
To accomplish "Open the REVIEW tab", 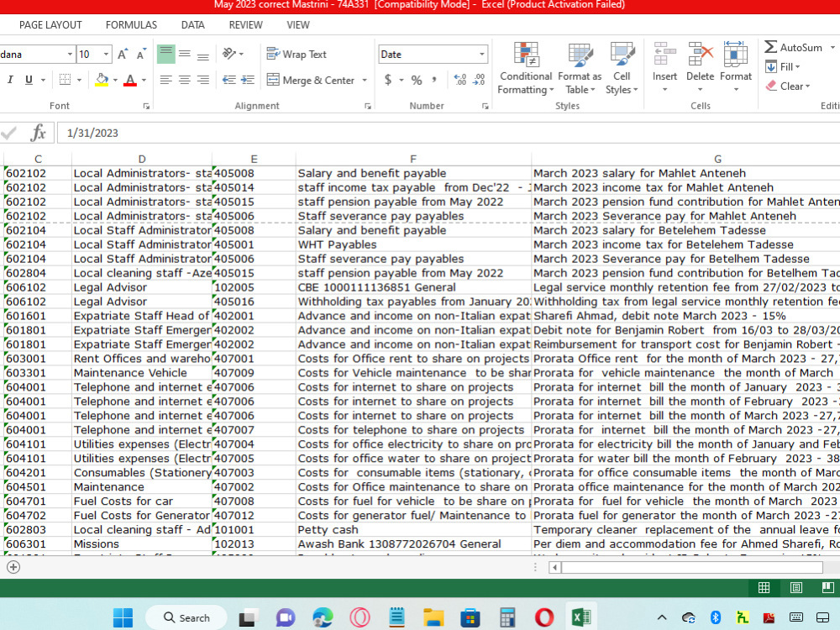I will pyautogui.click(x=246, y=24).
